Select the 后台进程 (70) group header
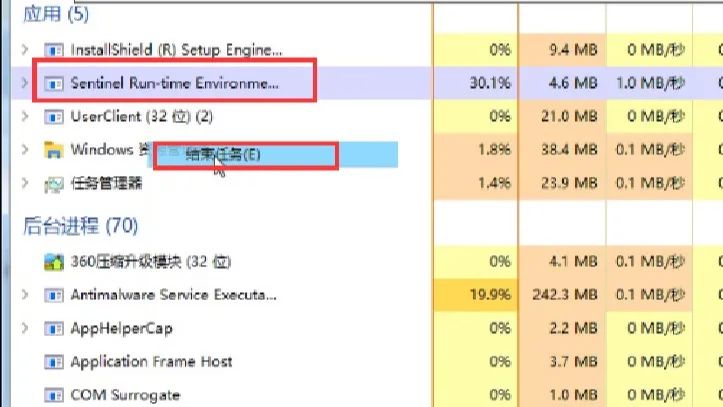 tap(80, 226)
